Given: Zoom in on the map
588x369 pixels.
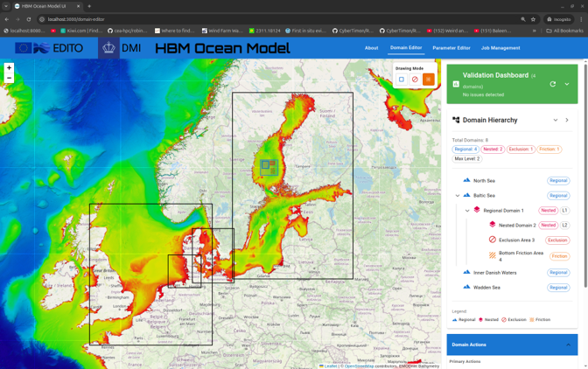Looking at the screenshot, I should (x=9, y=67).
